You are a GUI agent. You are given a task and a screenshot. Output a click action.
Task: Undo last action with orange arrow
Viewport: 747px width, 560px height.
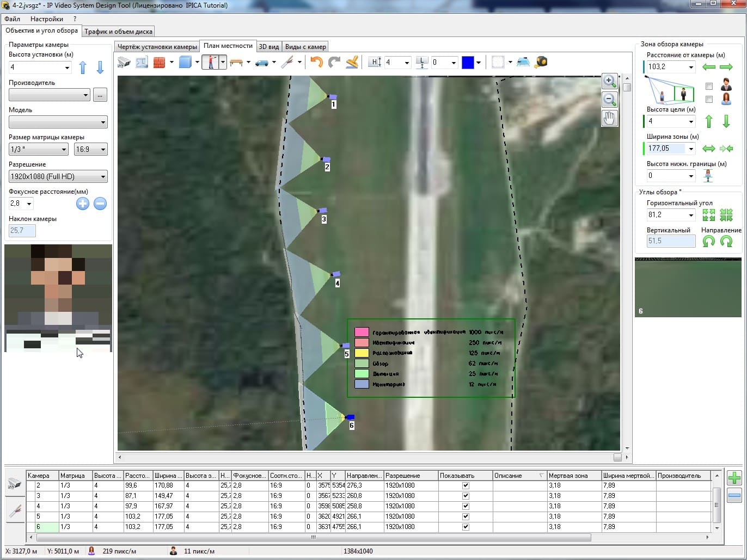coord(316,62)
